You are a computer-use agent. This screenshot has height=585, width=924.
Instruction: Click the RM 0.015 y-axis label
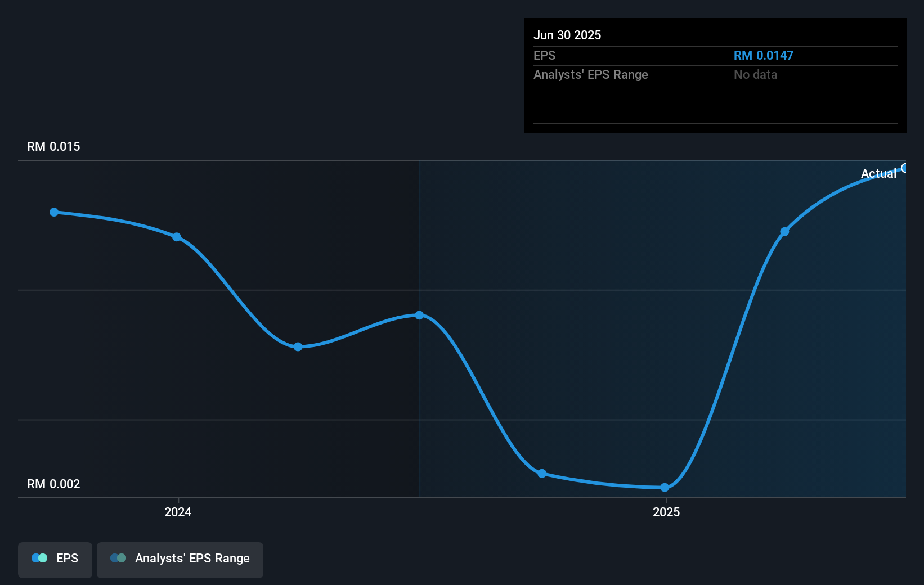coord(53,146)
